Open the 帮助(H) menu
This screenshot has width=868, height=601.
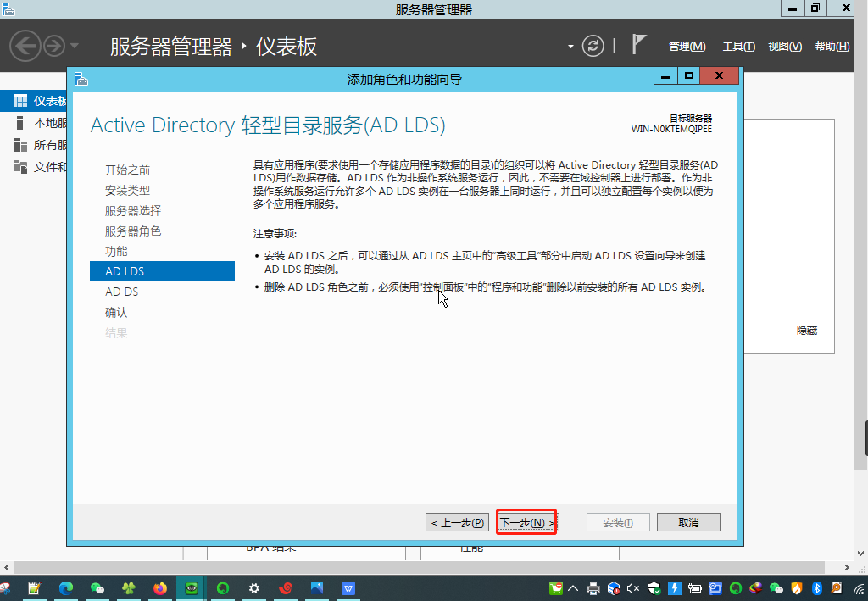[x=832, y=47]
